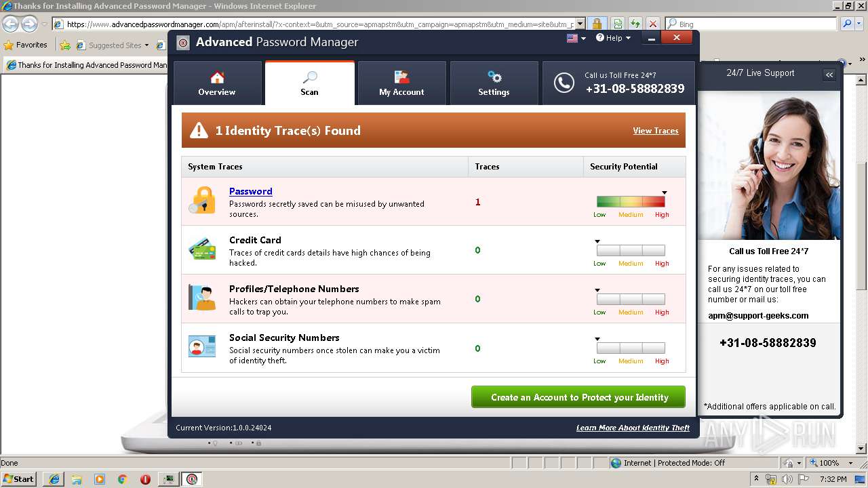The height and width of the screenshot is (488, 868).
Task: Open Opera browser from taskbar
Action: (145, 479)
